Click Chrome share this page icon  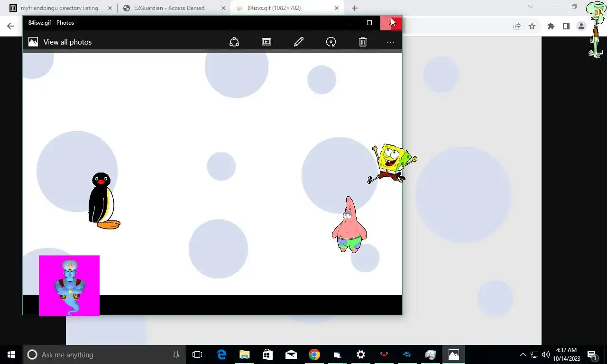pyautogui.click(x=517, y=27)
